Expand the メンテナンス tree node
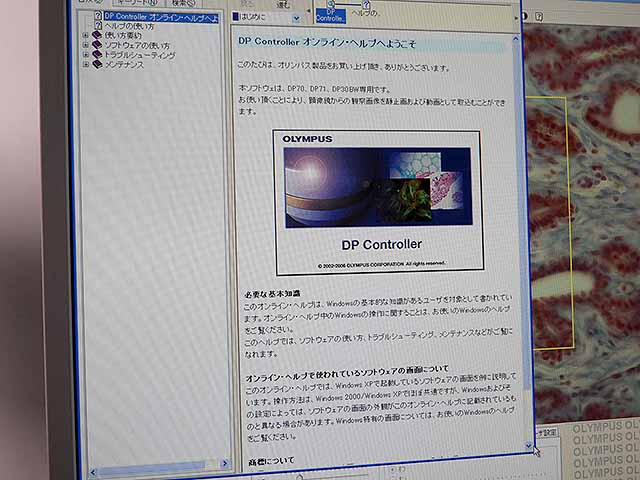Screen dimensions: 640x480 pos(86,64)
